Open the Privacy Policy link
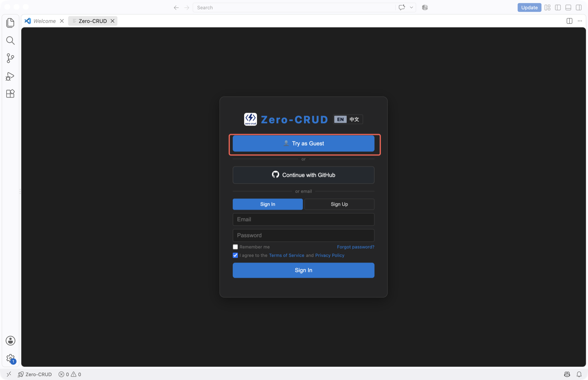This screenshot has height=380, width=588. (330, 255)
